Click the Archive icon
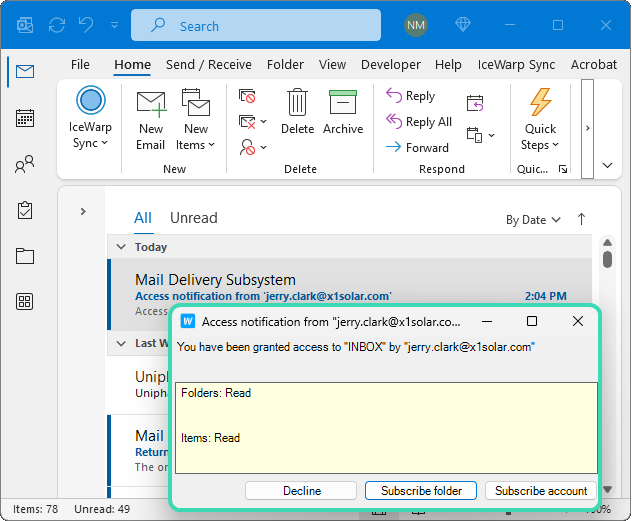Viewport: 632px width, 521px height. (343, 111)
